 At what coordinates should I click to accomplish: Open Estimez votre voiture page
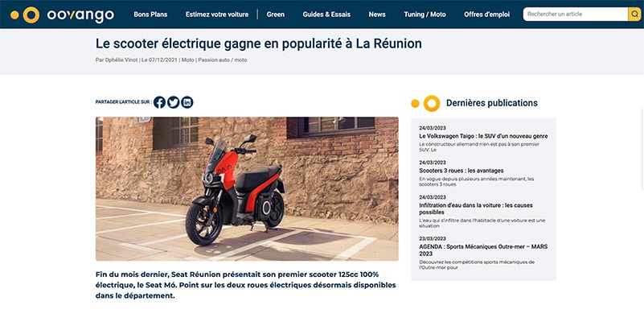pos(217,14)
